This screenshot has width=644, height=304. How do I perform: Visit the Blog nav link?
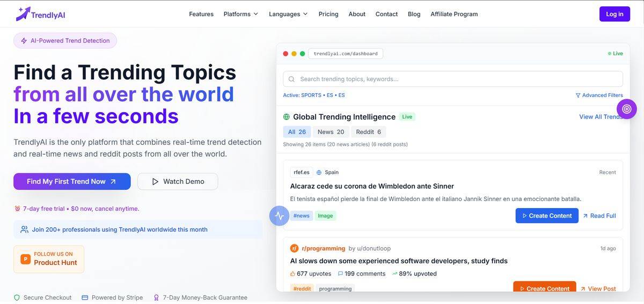point(414,14)
